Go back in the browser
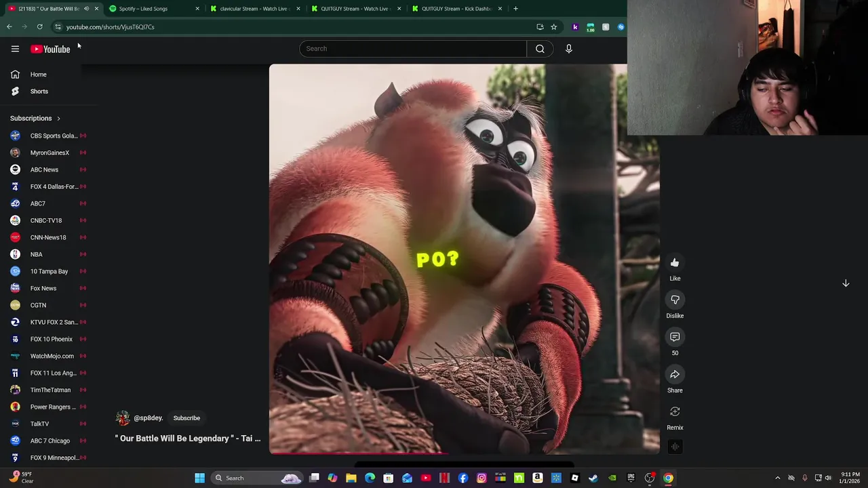Viewport: 868px width, 488px height. click(x=9, y=27)
